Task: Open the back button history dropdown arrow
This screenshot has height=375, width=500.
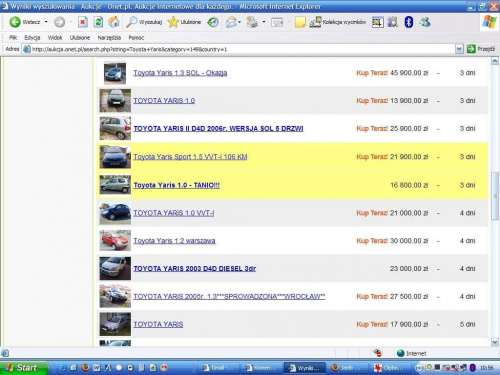Action: pos(46,22)
